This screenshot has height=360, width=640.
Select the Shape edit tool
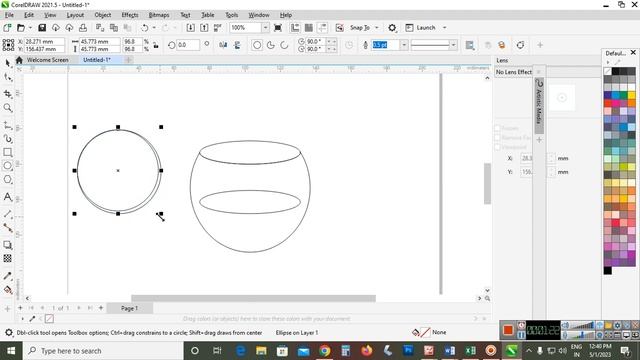pos(7,77)
